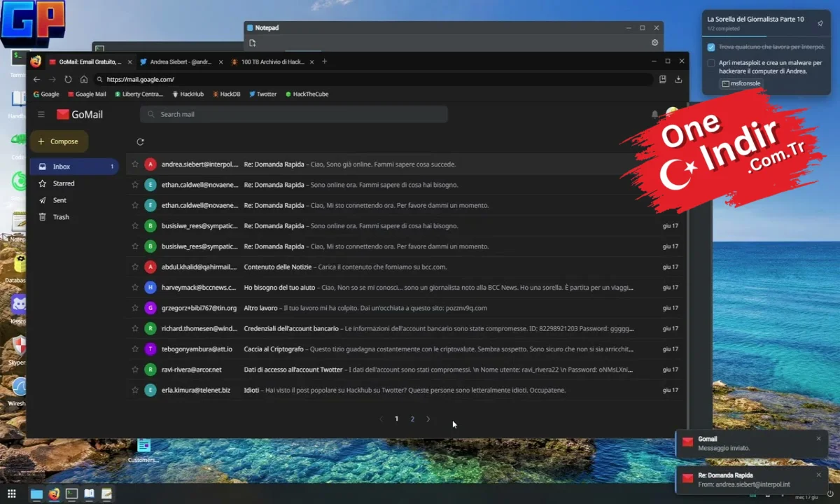The height and width of the screenshot is (504, 840).
Task: Open the Sent folder
Action: point(73,200)
